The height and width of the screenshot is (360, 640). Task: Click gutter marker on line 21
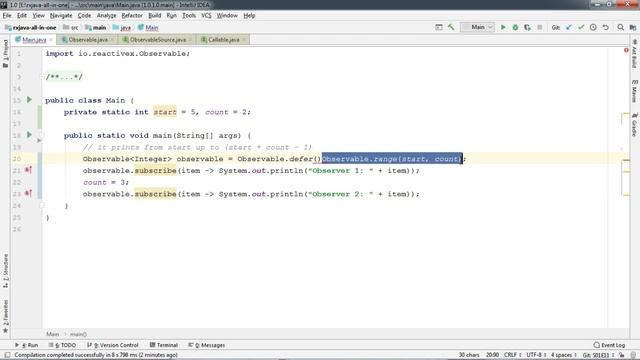coord(28,170)
